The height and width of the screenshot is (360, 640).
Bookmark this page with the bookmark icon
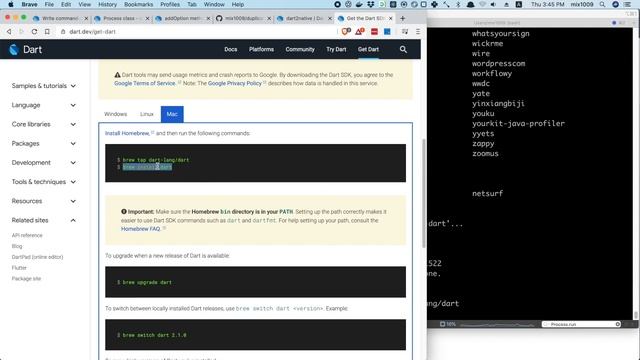tap(47, 31)
